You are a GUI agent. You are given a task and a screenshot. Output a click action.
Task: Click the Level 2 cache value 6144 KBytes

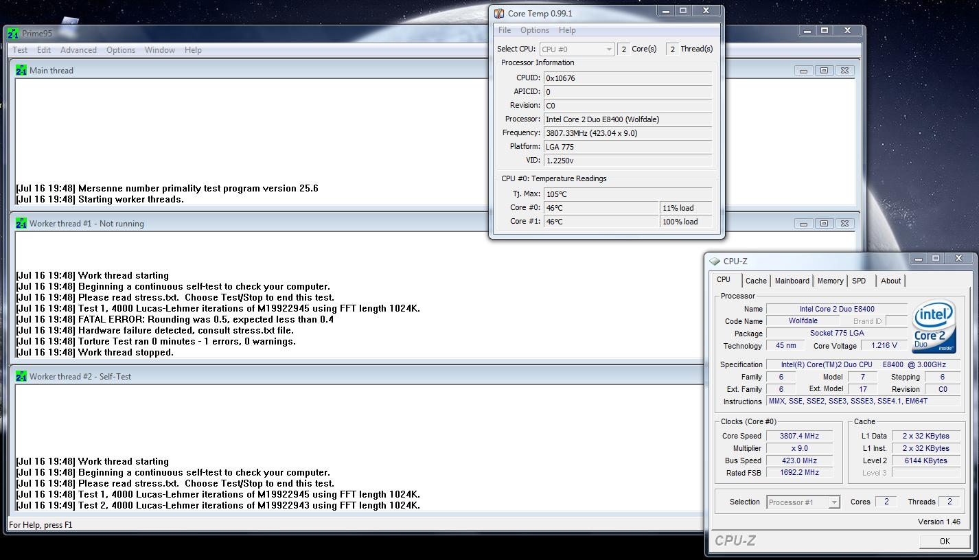click(x=925, y=460)
